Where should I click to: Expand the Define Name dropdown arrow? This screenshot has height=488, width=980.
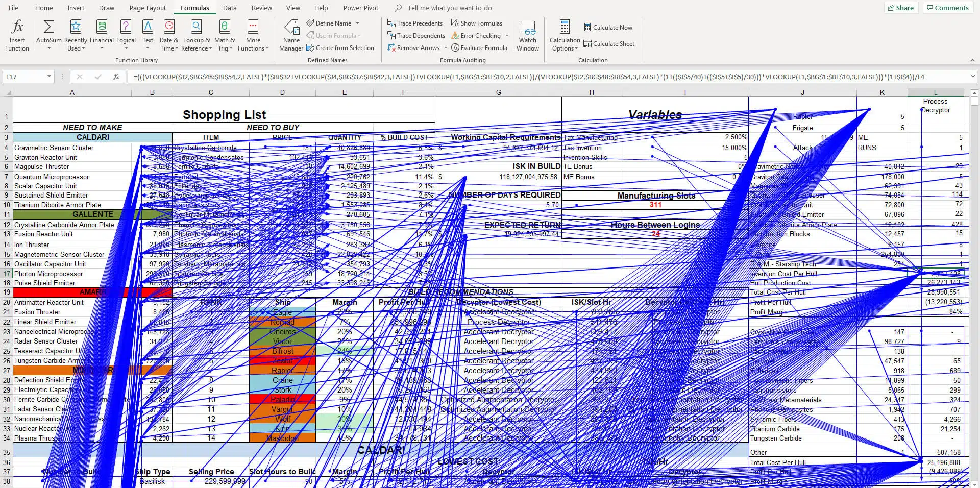(x=357, y=23)
